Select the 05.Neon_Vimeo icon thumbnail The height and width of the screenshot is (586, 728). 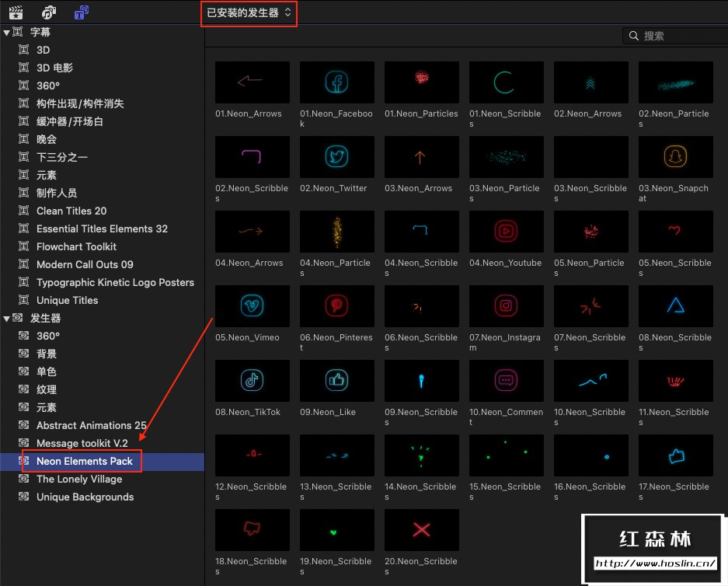pos(252,306)
